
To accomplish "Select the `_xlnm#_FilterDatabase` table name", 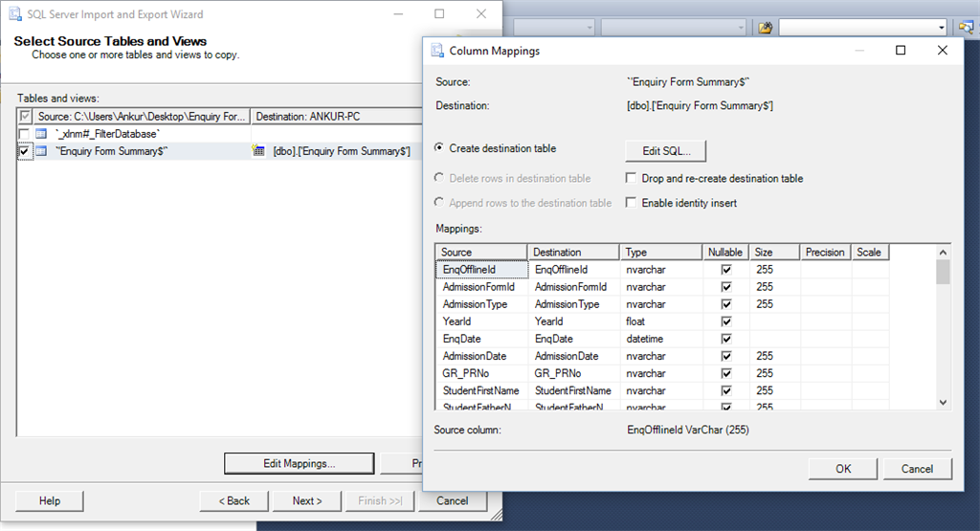I will pyautogui.click(x=107, y=134).
